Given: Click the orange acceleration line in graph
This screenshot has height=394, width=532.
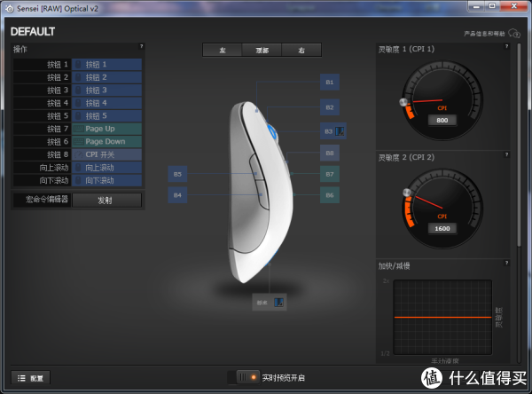Looking at the screenshot, I should [442, 317].
